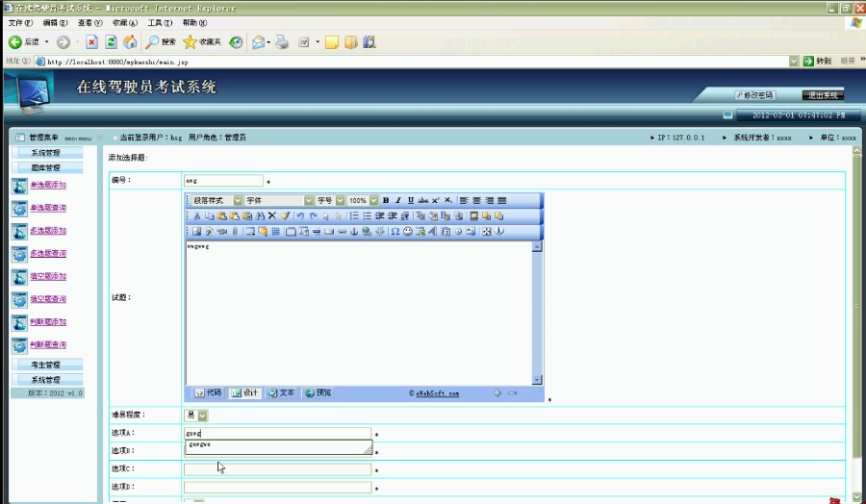Open the 单选题添加 sidebar link
Viewport: 866px width, 504px height.
47,185
